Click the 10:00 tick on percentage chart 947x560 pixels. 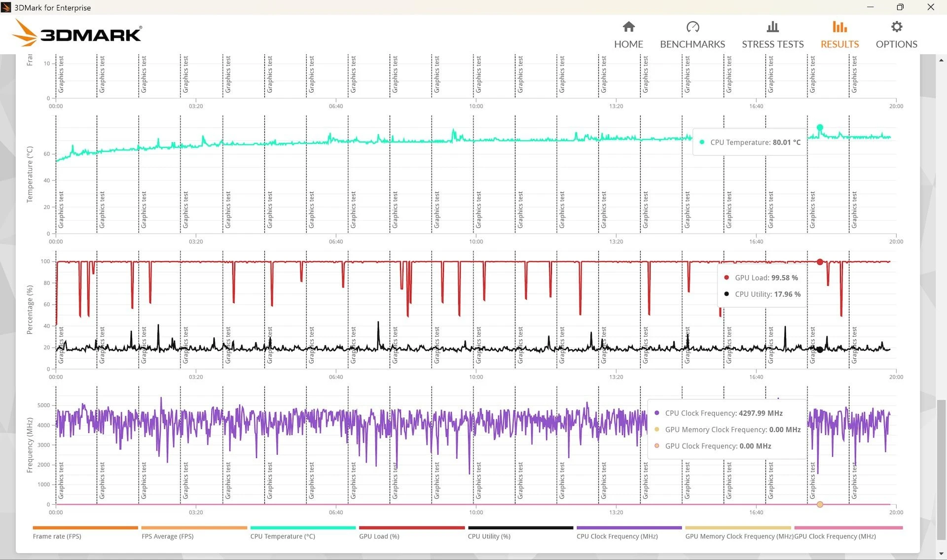pos(476,377)
